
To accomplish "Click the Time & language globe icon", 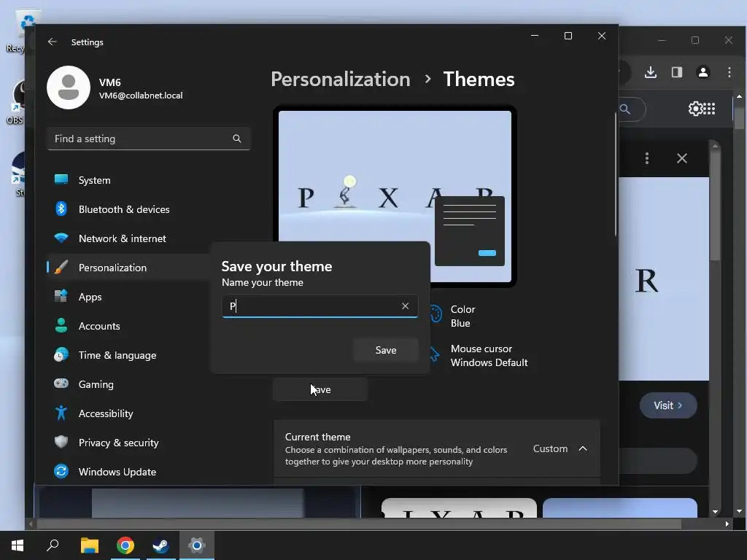I will [x=61, y=355].
